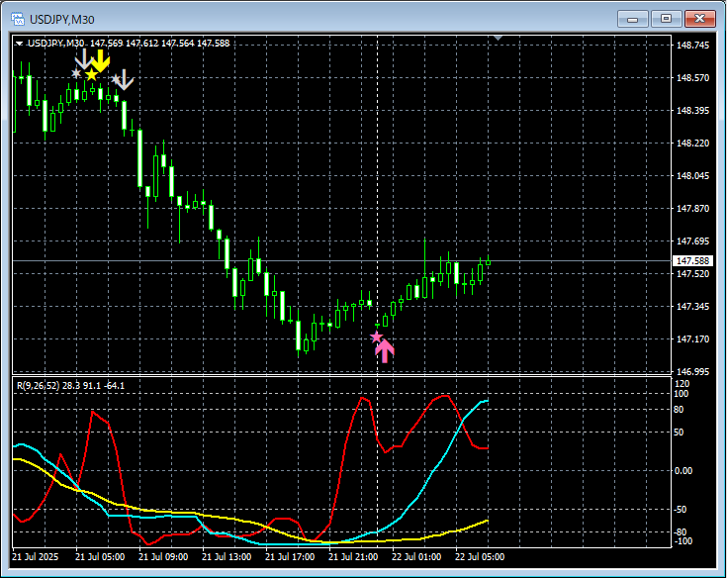Click the yellow star marker
The height and width of the screenshot is (578, 728).
point(91,75)
